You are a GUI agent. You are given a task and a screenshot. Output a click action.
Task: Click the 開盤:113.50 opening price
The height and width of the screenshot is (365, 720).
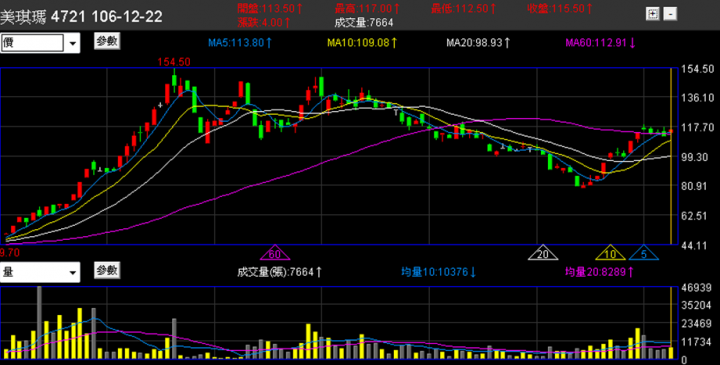270,8
